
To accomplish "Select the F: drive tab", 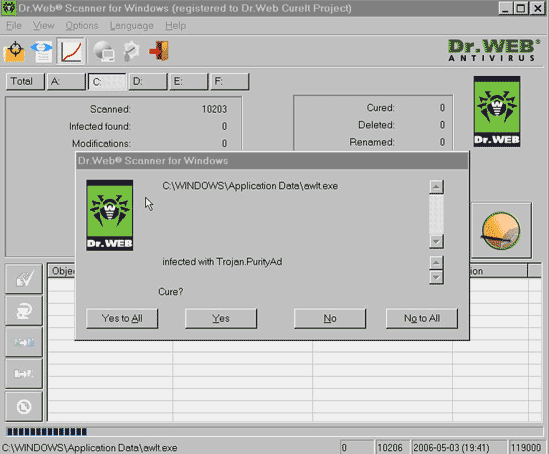I will tap(229, 82).
